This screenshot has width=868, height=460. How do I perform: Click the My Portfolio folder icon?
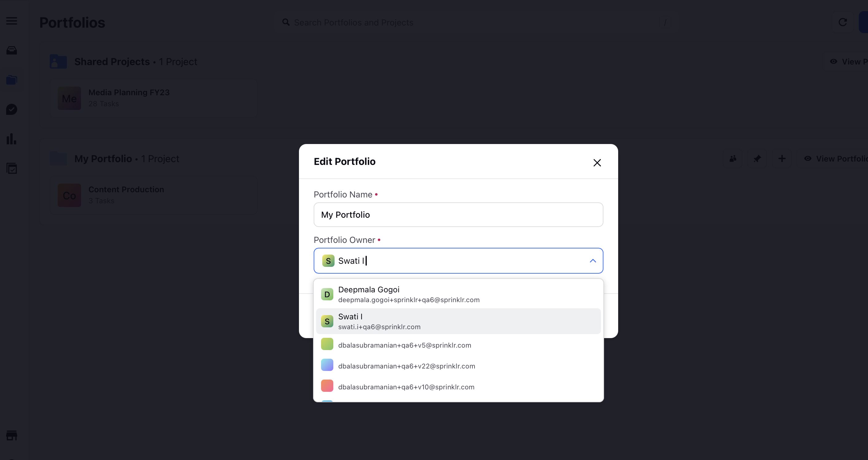[58, 158]
